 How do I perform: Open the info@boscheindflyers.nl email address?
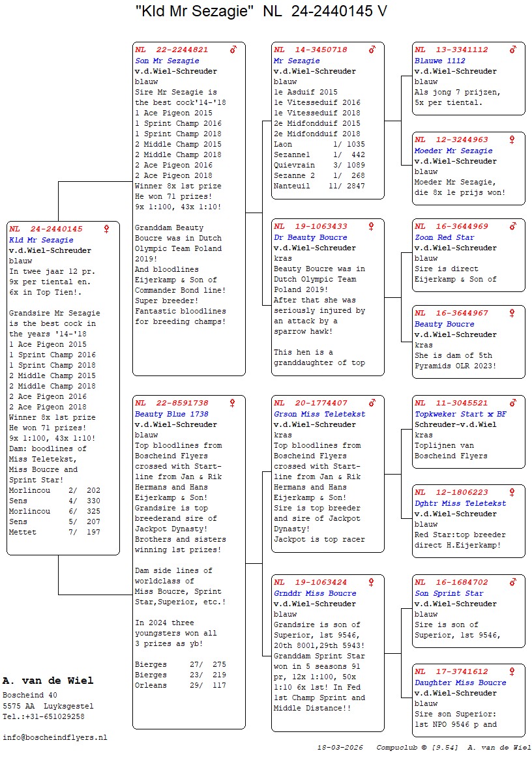(55, 737)
